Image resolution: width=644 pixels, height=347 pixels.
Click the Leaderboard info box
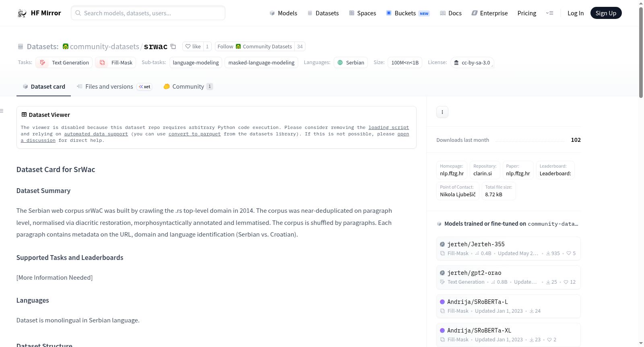point(555,170)
